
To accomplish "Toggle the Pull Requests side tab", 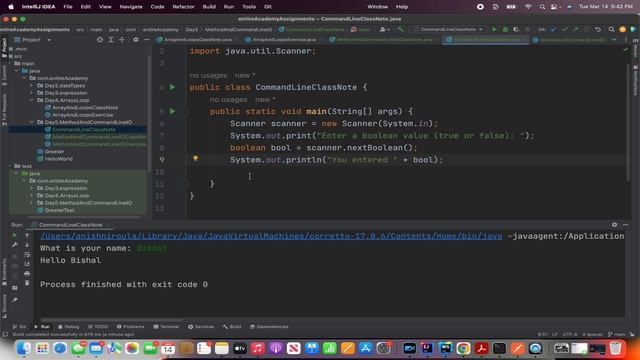I will [x=4, y=109].
